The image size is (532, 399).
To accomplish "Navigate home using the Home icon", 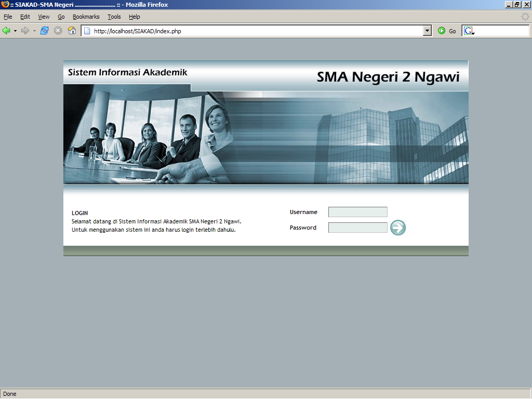I will coord(71,30).
